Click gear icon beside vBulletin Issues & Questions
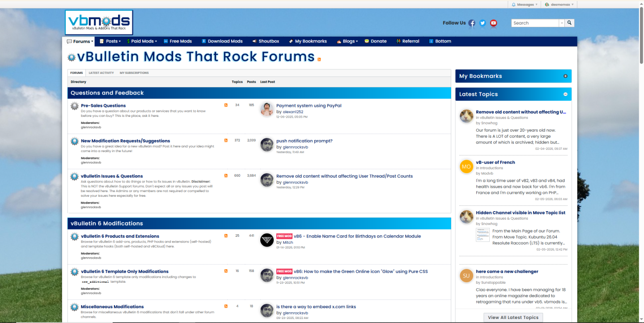644x323 pixels. (x=74, y=177)
